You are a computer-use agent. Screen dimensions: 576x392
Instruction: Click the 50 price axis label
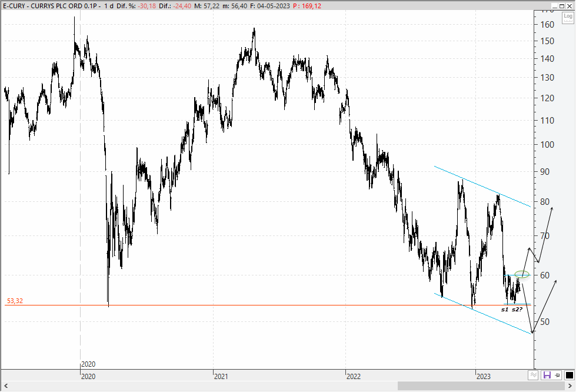click(x=545, y=322)
